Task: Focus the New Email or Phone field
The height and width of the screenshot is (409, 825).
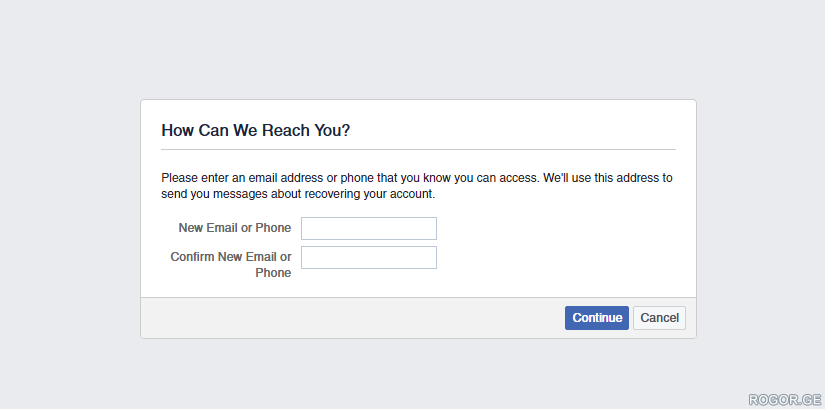Action: (368, 228)
